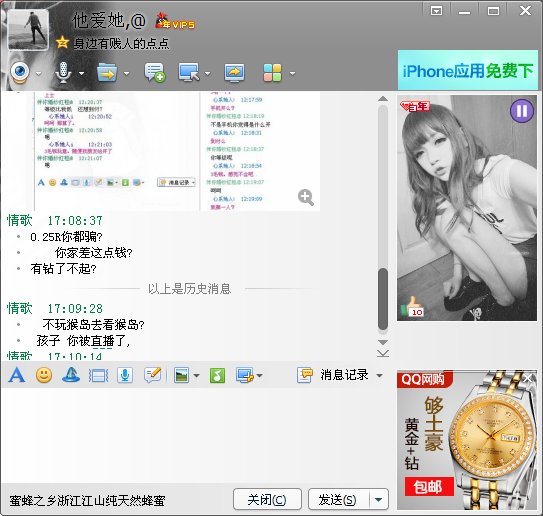Open the emoji smiley picker
The width and height of the screenshot is (543, 516).
click(44, 375)
